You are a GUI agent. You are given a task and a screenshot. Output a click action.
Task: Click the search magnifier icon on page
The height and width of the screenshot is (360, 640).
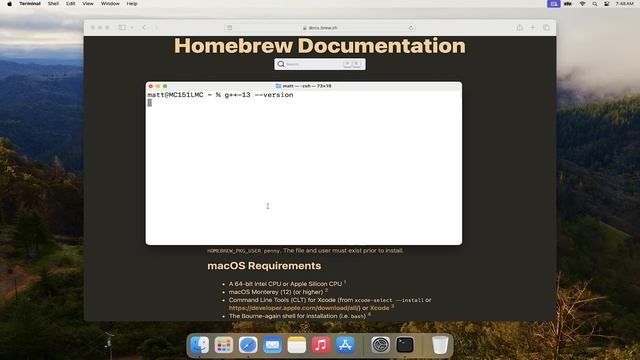[281, 64]
